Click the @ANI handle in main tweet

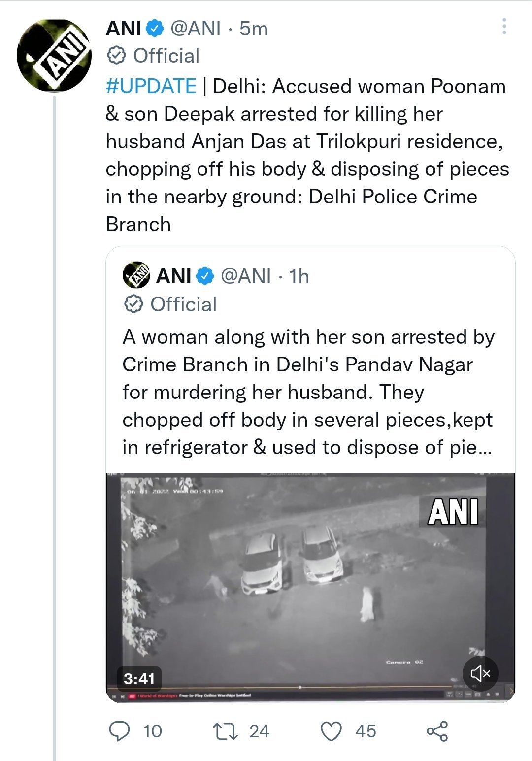pos(196,29)
